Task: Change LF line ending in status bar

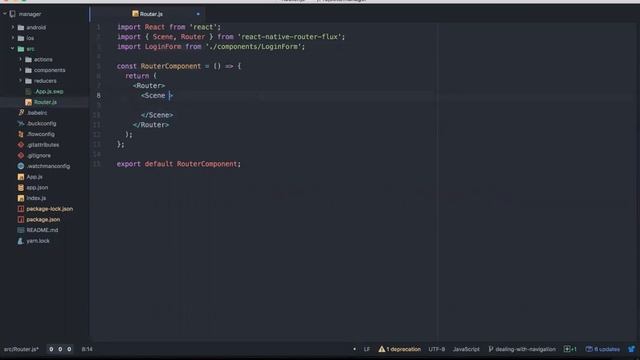Action: click(367, 349)
